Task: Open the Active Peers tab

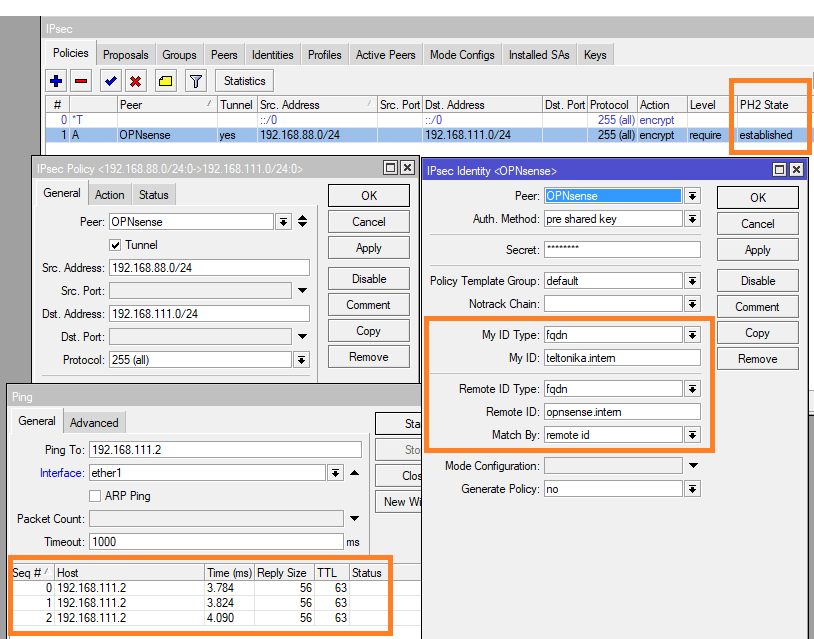Action: pyautogui.click(x=386, y=55)
